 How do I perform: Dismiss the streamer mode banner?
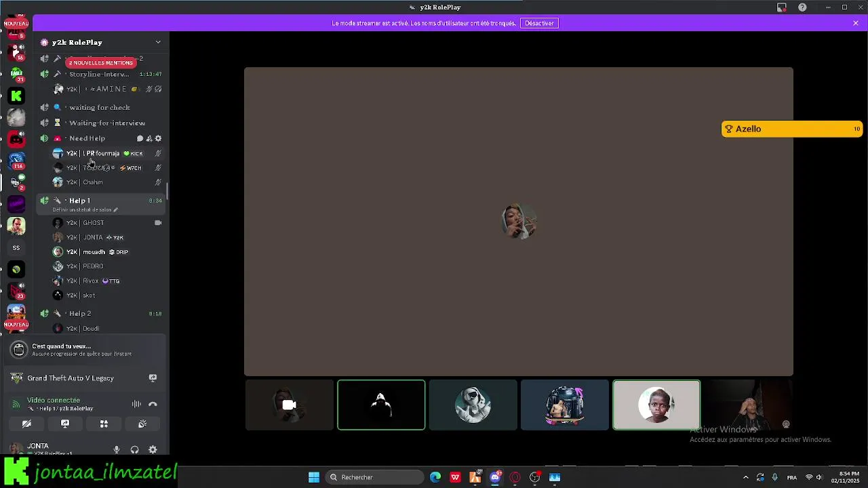click(856, 23)
